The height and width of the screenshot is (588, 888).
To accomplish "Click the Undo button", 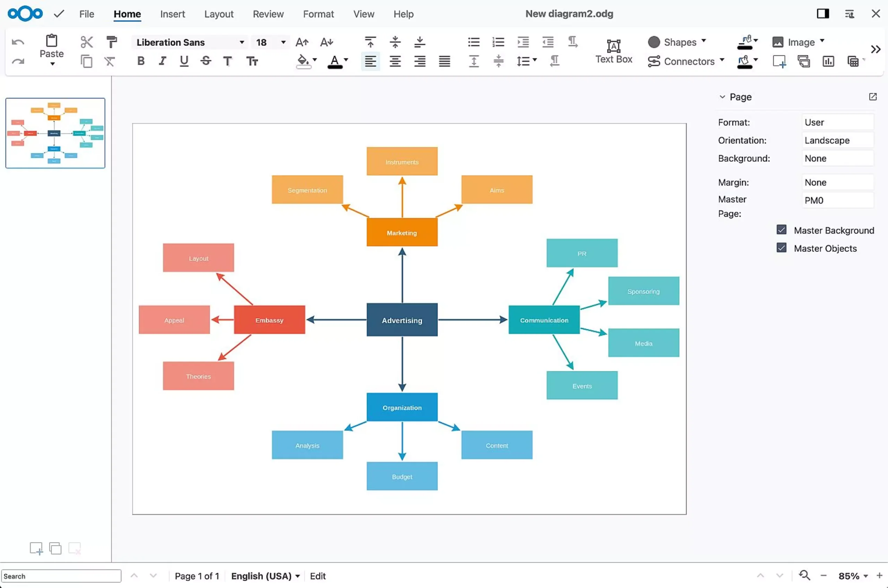I will [18, 41].
